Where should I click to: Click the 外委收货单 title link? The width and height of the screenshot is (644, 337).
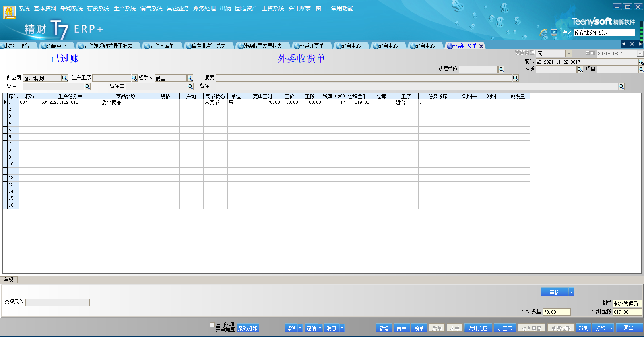click(x=301, y=59)
